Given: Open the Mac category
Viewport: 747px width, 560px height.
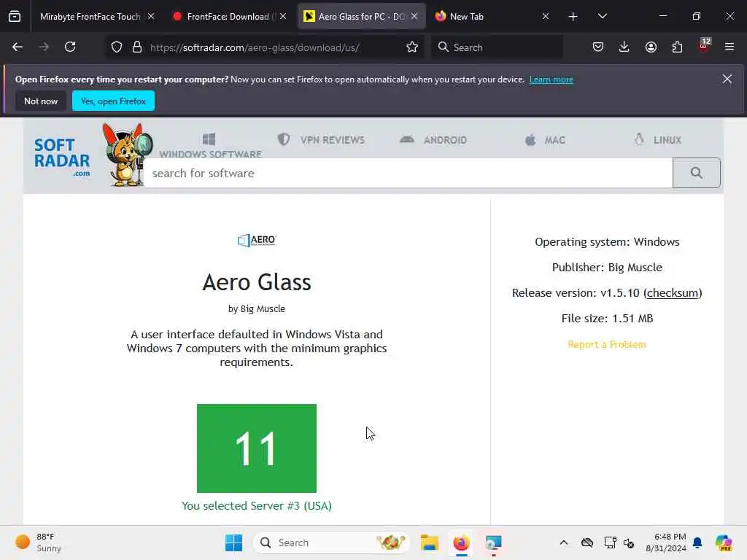Looking at the screenshot, I should click(545, 140).
